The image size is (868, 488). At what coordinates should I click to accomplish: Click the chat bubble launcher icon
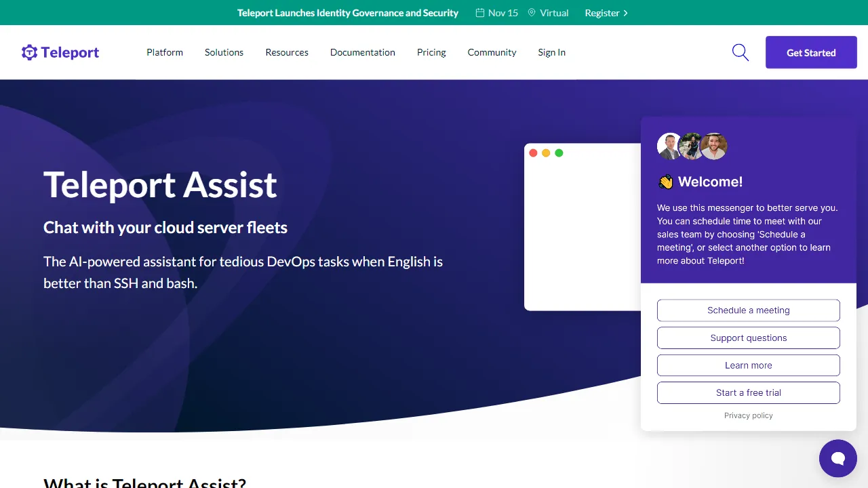coord(838,458)
